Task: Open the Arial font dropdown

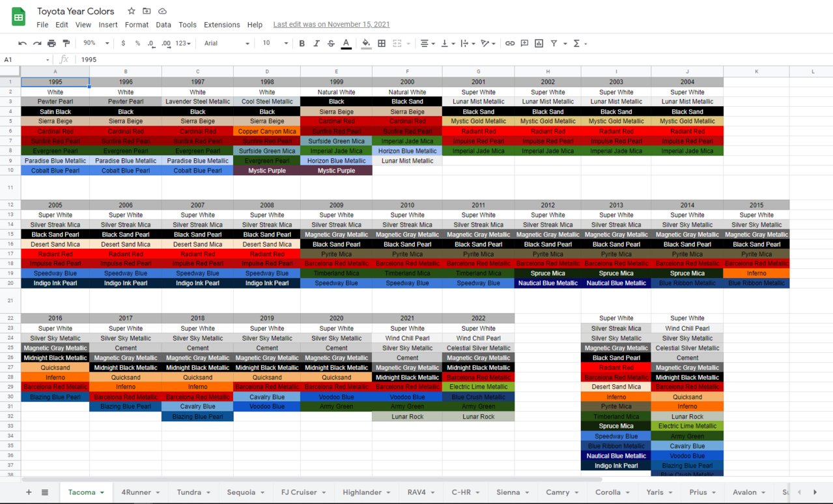Action: click(227, 43)
